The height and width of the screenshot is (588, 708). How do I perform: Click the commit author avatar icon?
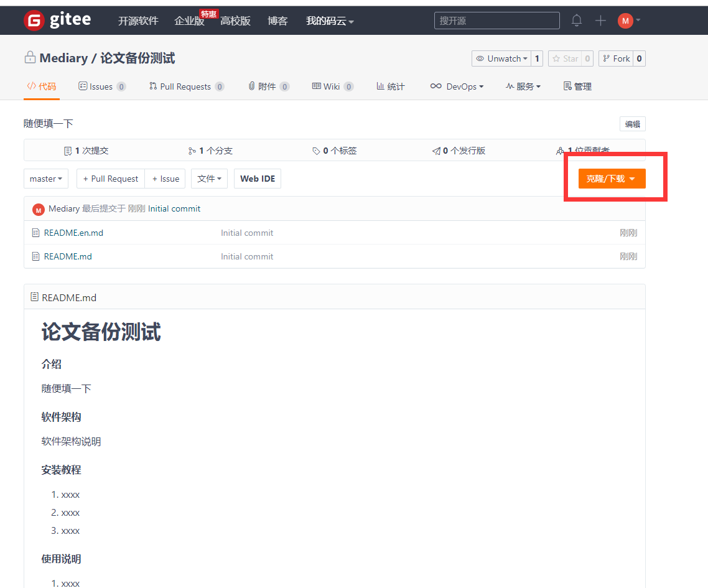pyautogui.click(x=39, y=210)
